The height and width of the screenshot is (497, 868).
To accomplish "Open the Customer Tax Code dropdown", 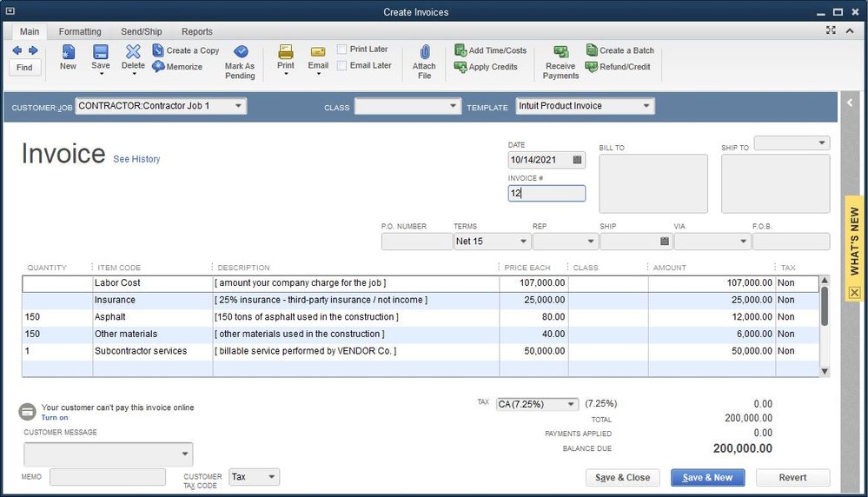I will pyautogui.click(x=271, y=477).
